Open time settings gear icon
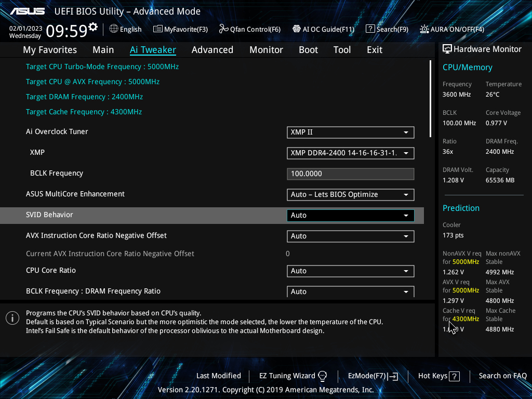Image resolution: width=532 pixels, height=399 pixels. tap(93, 27)
